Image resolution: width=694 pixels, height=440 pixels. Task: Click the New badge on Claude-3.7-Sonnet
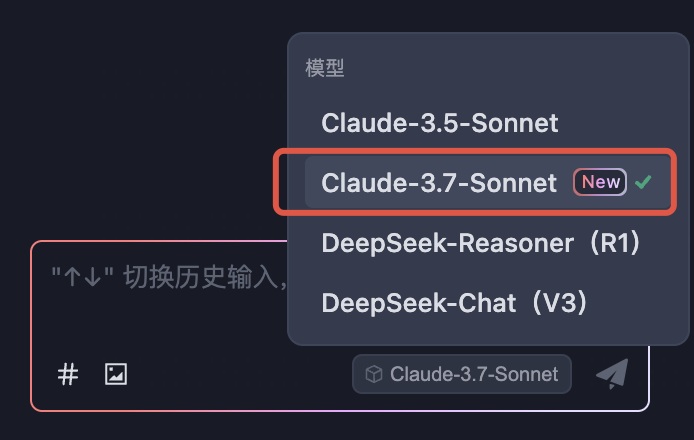tap(600, 182)
